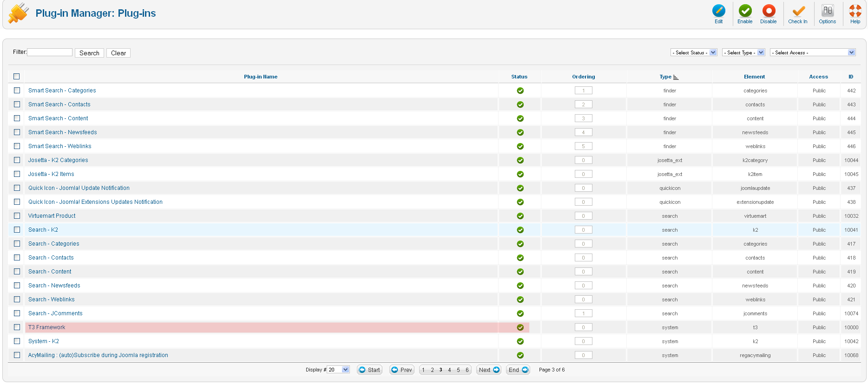868x384 pixels.
Task: Click into the Filter text field
Action: click(x=50, y=52)
